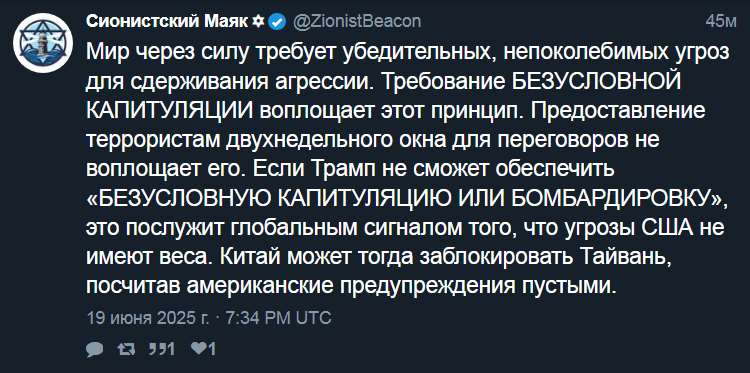Click the date 19 июня 2025 г.
The height and width of the screenshot is (373, 750).
pos(148,318)
